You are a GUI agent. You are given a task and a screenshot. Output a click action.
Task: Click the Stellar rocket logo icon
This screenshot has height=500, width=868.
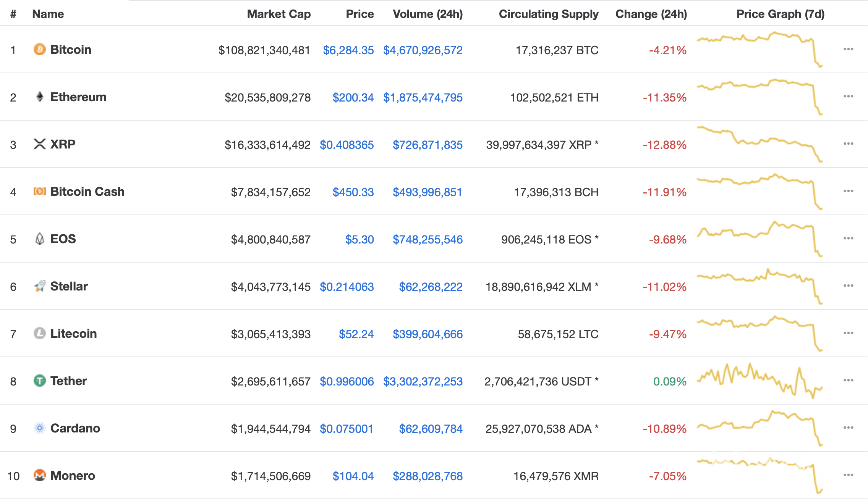[39, 286]
